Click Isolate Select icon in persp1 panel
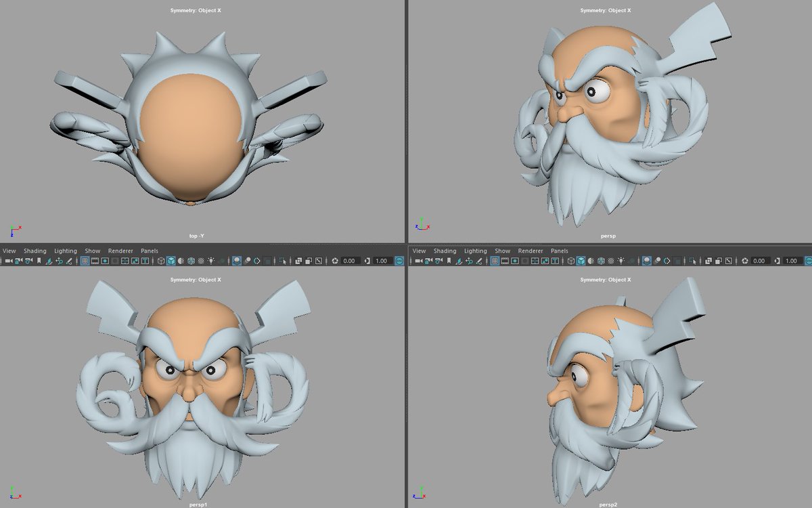The image size is (812, 508). 283,261
